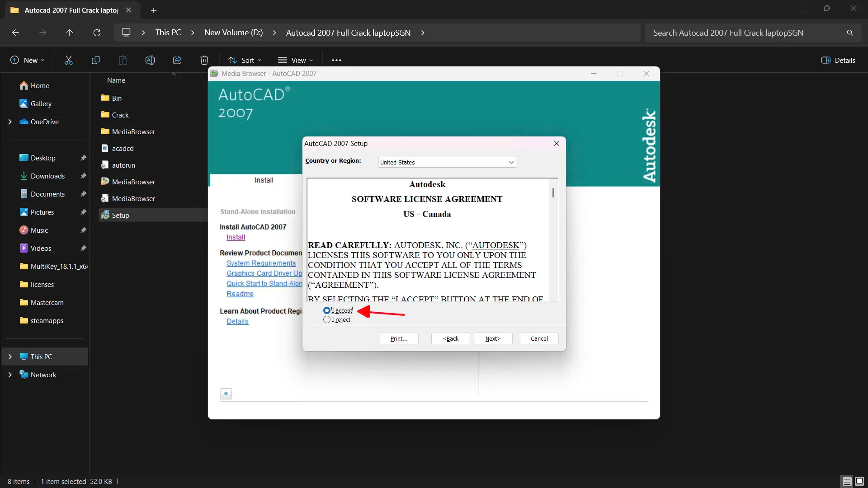Open the New menu in the toolbar
This screenshot has height=488, width=868.
(x=26, y=60)
